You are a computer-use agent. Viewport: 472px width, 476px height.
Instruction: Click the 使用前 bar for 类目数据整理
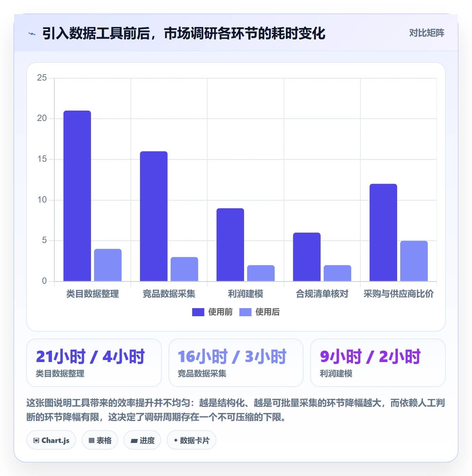[x=77, y=196]
